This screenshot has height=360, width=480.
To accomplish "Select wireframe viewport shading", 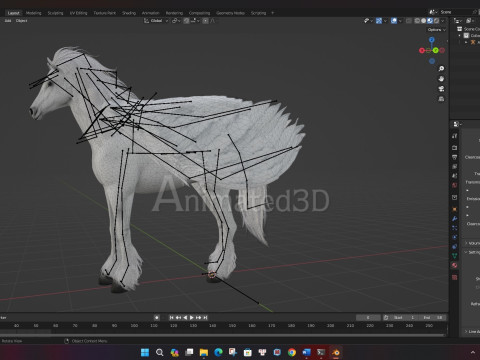I will 417,21.
